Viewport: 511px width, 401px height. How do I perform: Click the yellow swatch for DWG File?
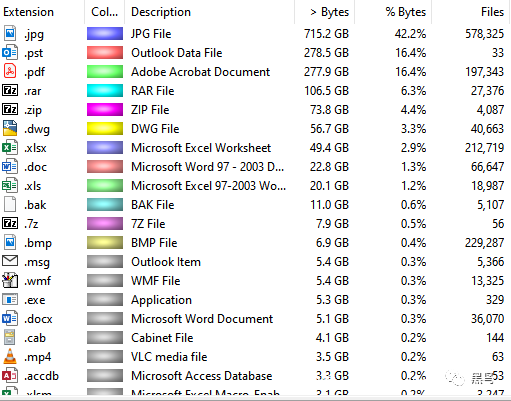[105, 129]
